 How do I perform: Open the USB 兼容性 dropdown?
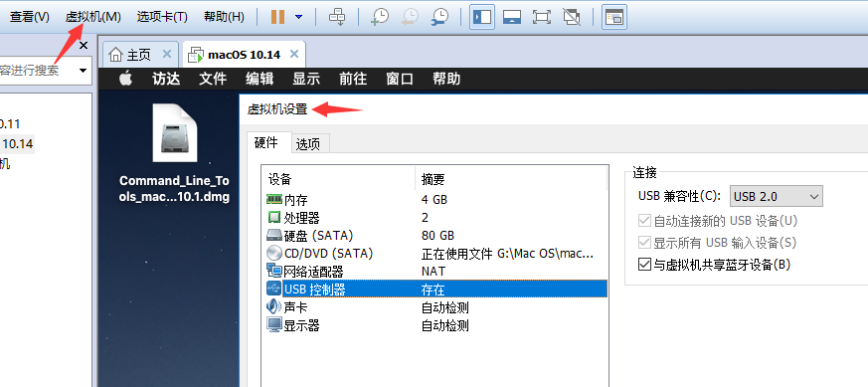pos(777,196)
